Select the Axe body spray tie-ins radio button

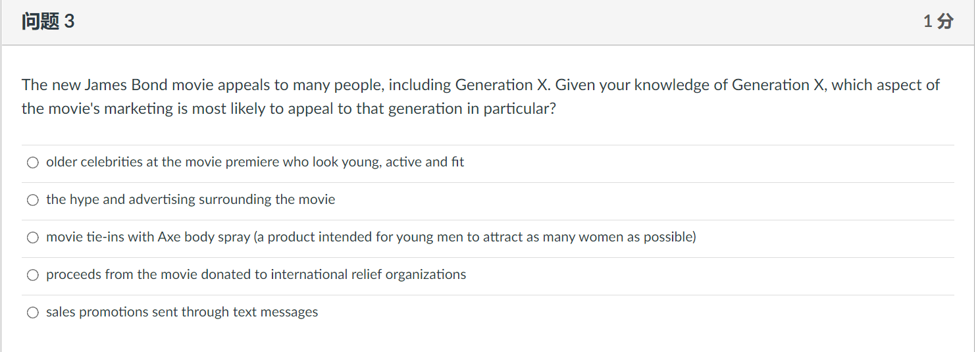33,238
